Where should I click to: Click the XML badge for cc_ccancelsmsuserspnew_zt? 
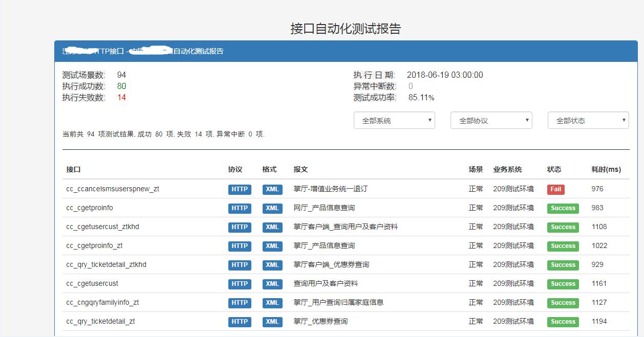pyautogui.click(x=272, y=189)
